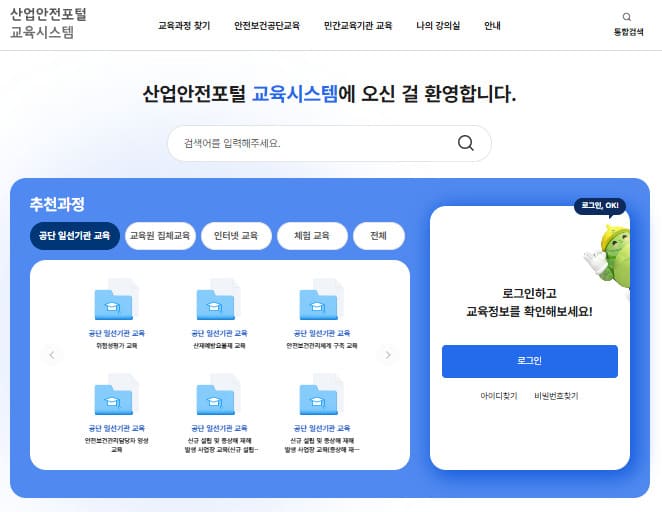Go home via the 산업안전포털 교육시스템 logo
Screen dimensions: 662x512
coord(48,23)
